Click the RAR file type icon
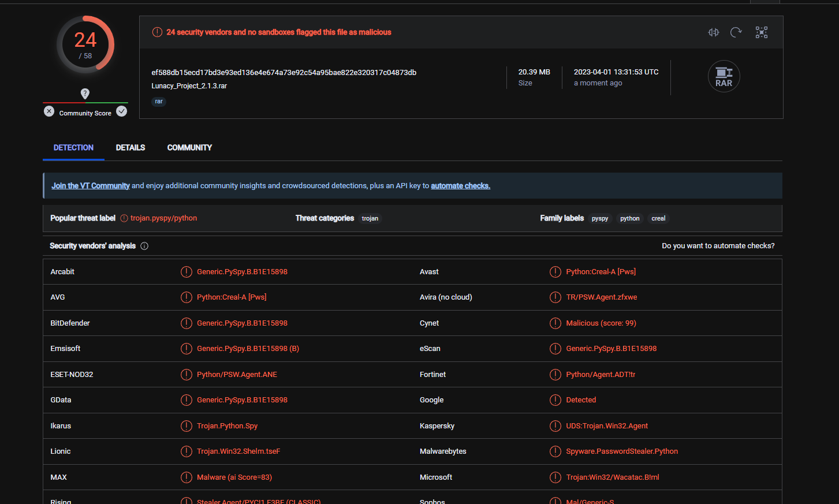Viewport: 839px width, 504px height. pos(724,76)
